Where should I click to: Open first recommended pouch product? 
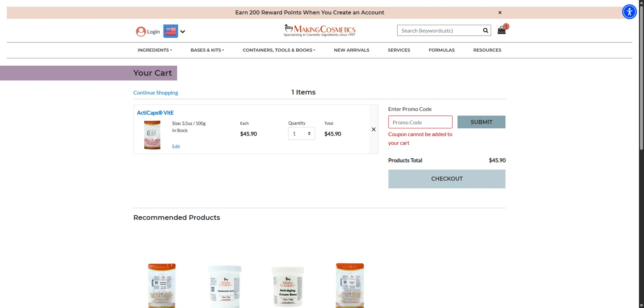pyautogui.click(x=161, y=285)
